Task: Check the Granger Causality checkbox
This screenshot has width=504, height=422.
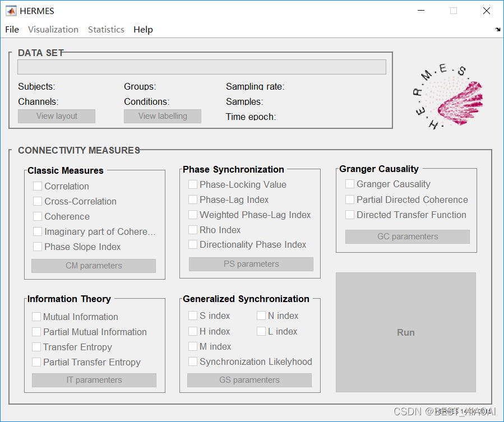Action: [x=350, y=184]
